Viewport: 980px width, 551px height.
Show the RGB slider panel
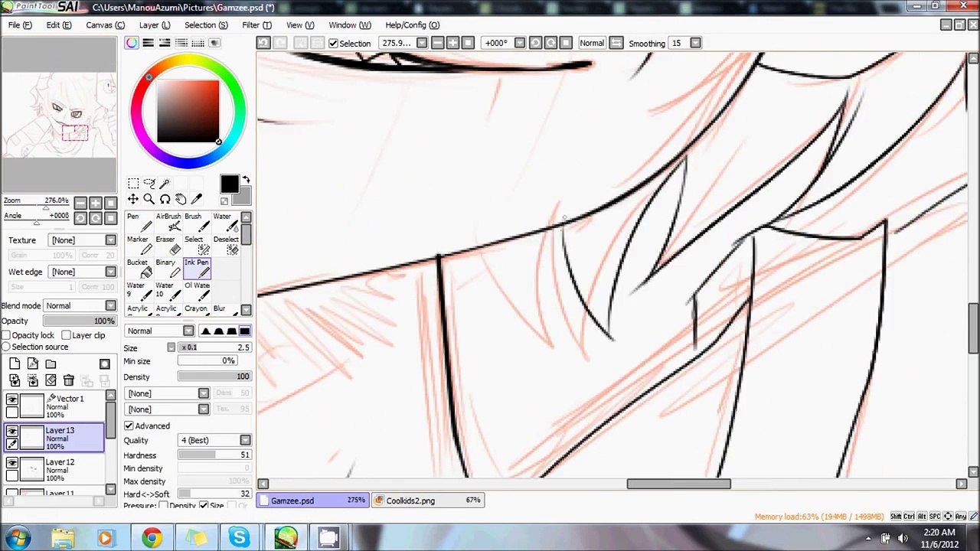[148, 43]
